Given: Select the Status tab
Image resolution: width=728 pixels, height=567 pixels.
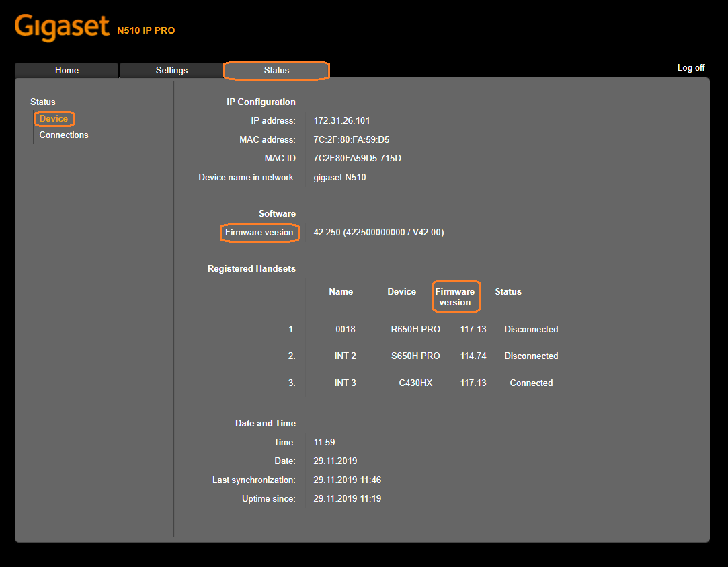Looking at the screenshot, I should pyautogui.click(x=276, y=70).
